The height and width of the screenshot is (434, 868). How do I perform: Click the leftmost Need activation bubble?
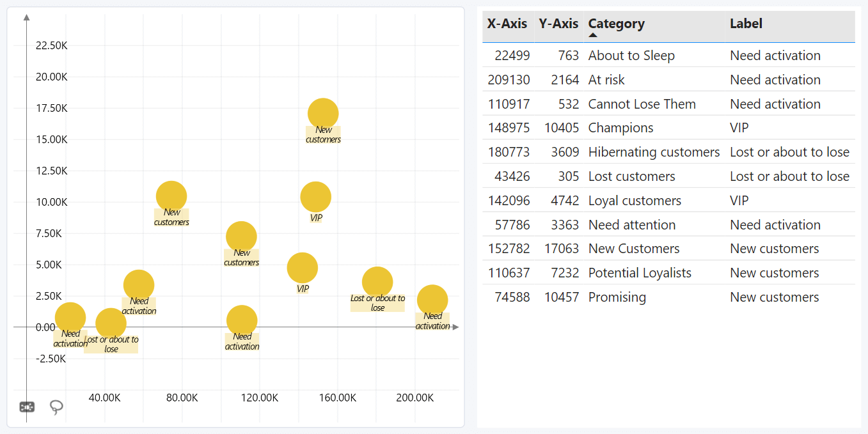(x=70, y=318)
